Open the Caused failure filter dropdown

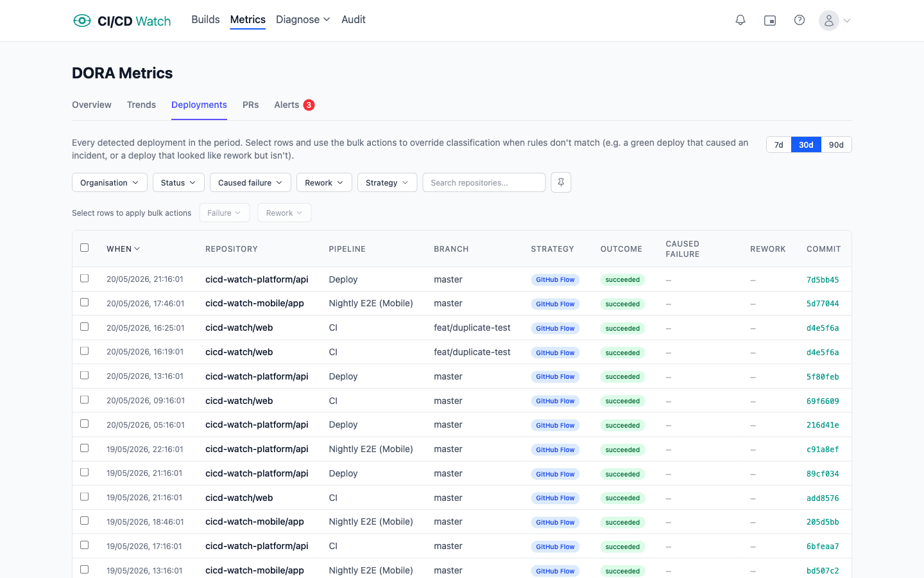[x=250, y=182]
